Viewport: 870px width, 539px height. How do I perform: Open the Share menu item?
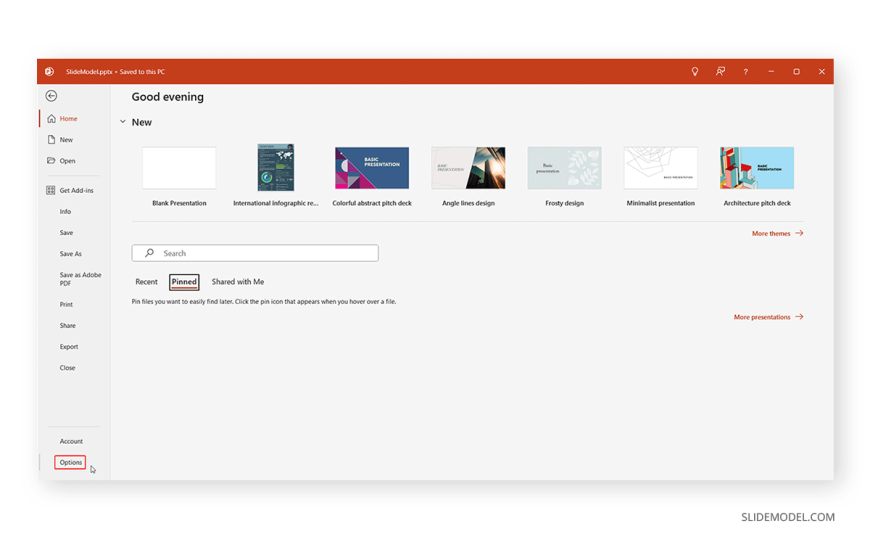tap(68, 326)
